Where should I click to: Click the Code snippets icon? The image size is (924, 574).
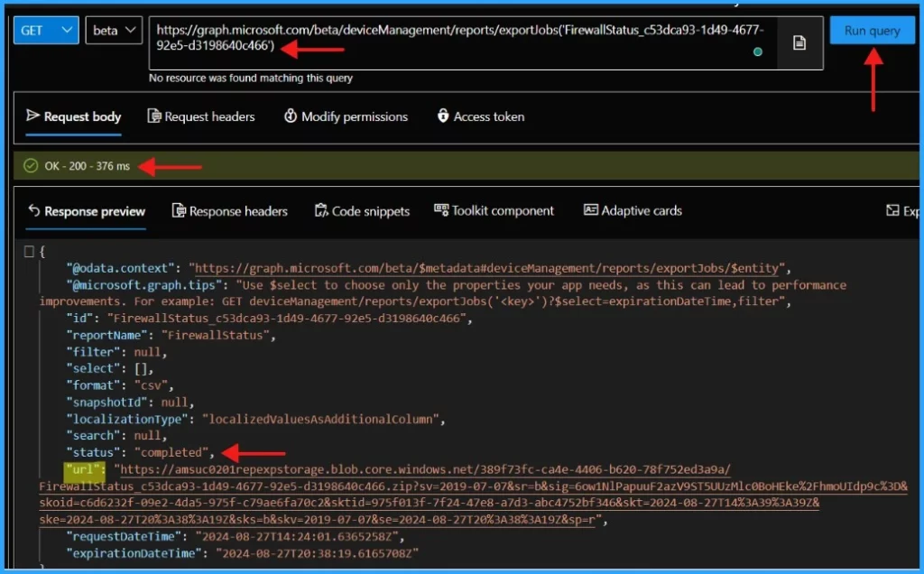point(321,210)
